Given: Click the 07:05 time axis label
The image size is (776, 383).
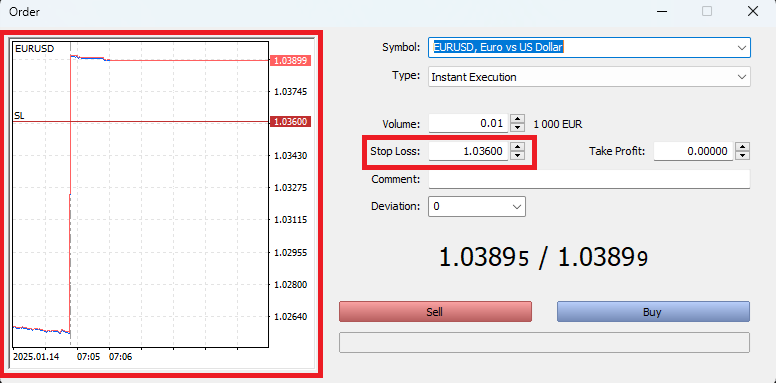Looking at the screenshot, I should [88, 356].
